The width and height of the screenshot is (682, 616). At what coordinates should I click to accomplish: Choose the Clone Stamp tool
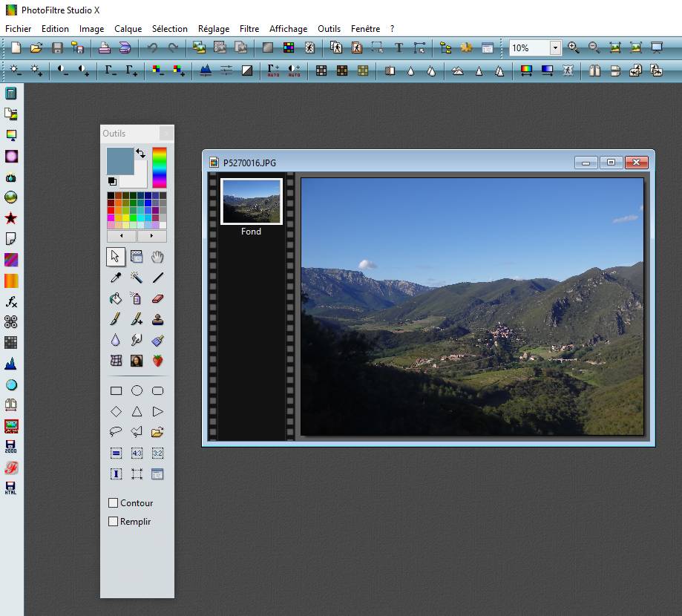[x=157, y=319]
